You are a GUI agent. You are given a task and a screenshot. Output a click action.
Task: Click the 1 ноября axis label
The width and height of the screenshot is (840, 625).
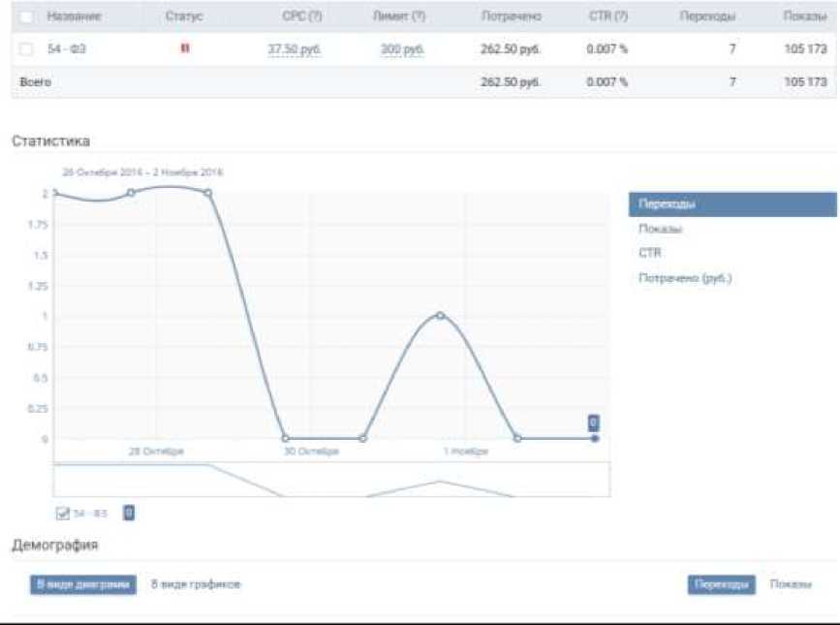point(465,452)
